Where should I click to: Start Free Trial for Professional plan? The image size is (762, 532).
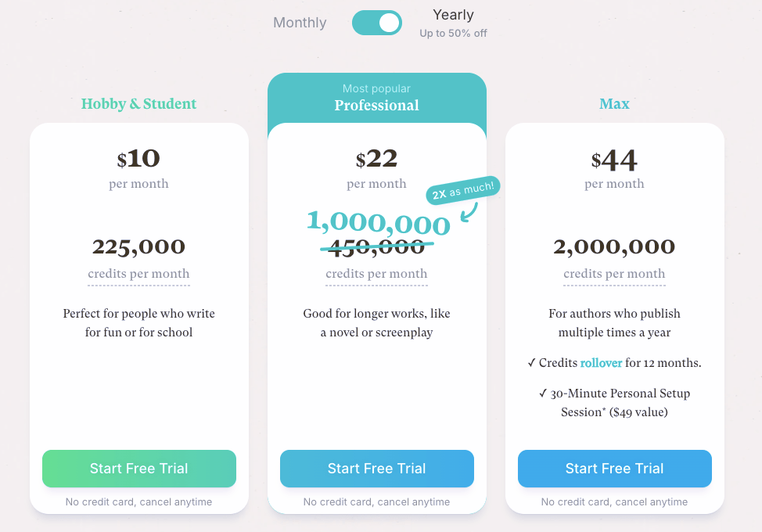(377, 469)
